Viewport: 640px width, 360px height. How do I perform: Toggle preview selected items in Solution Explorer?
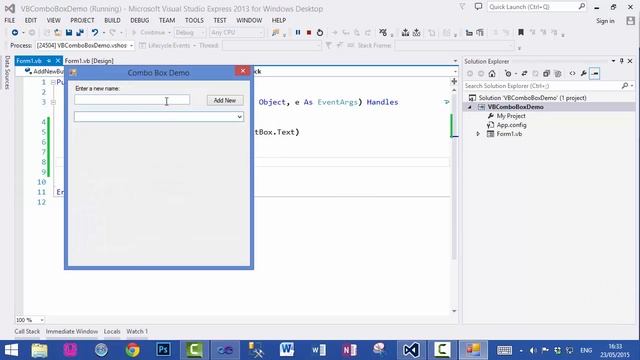tap(595, 73)
